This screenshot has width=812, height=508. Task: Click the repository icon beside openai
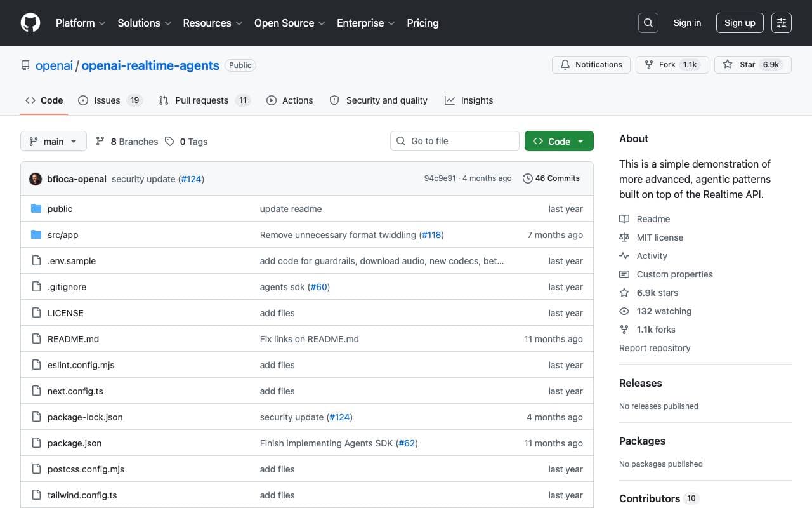click(25, 65)
